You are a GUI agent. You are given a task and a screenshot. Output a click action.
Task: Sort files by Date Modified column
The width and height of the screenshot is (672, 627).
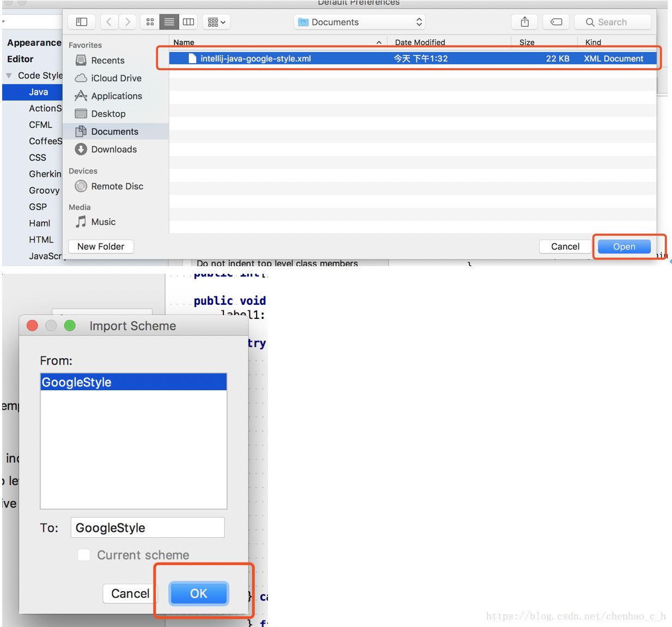point(420,42)
